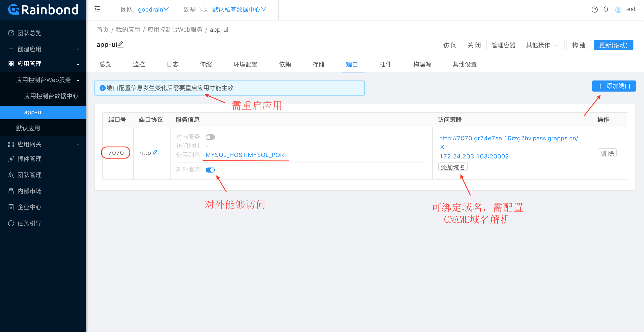Click the 管理容器 button
Image resolution: width=644 pixels, height=332 pixels.
(x=503, y=45)
